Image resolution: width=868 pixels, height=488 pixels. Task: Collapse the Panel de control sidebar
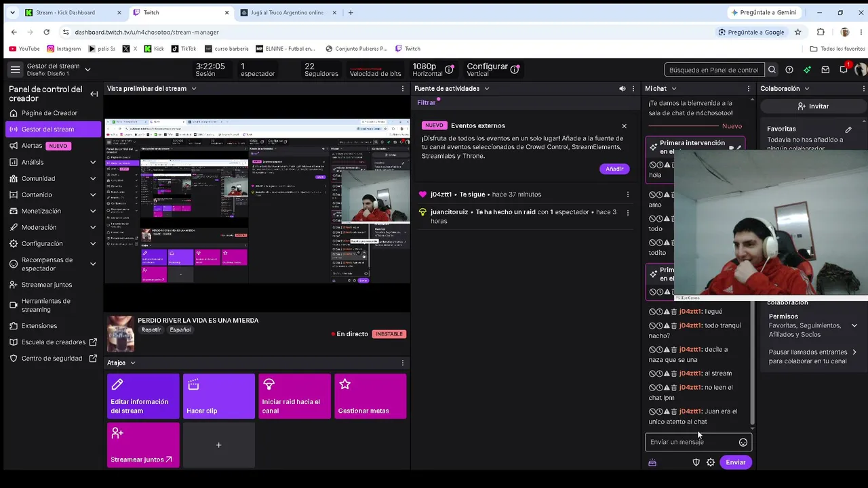94,94
